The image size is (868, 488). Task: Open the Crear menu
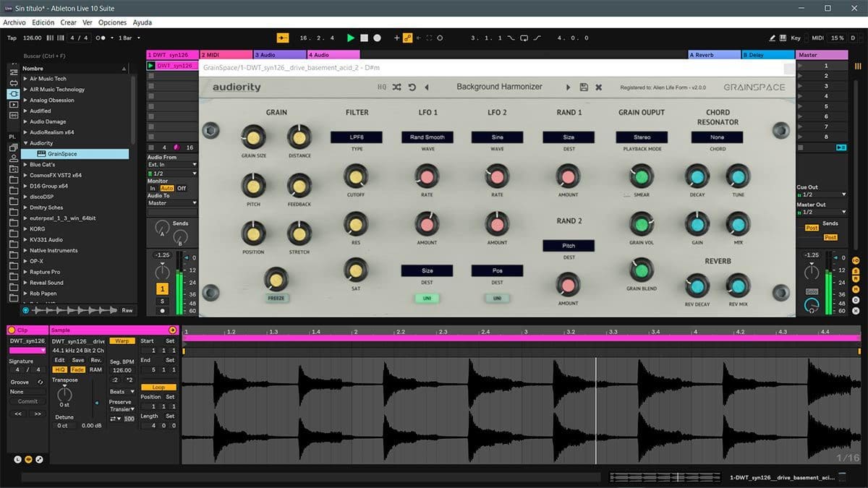69,22
